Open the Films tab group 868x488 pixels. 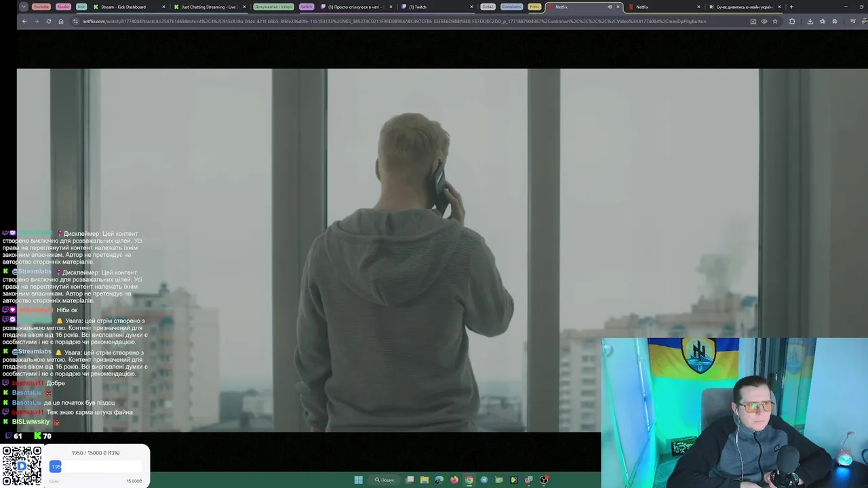534,7
